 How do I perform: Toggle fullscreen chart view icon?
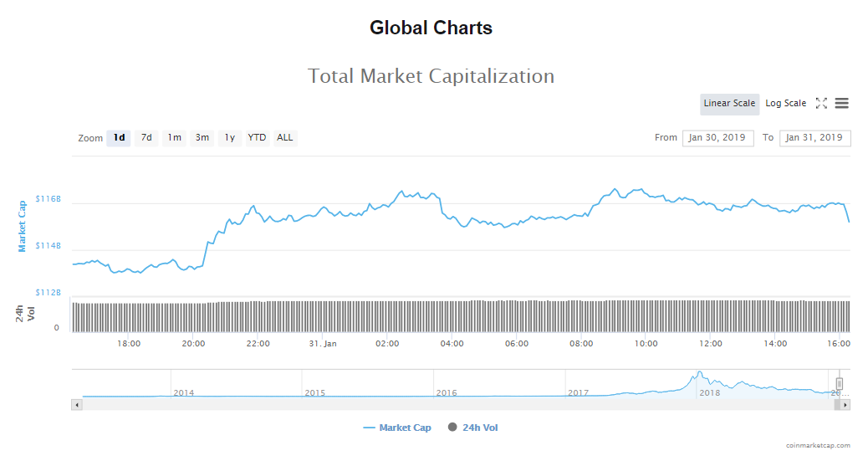point(821,104)
